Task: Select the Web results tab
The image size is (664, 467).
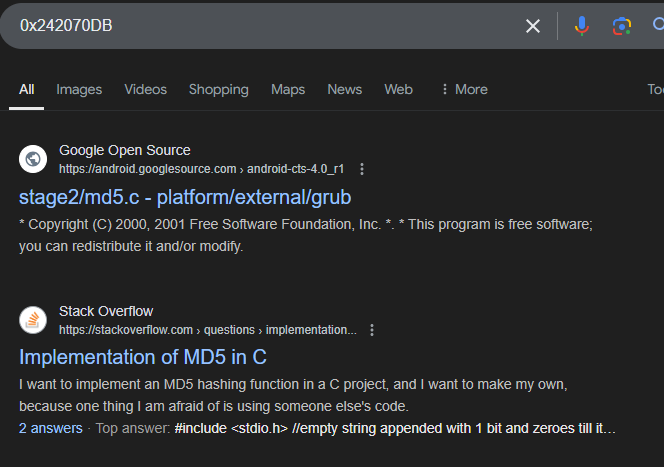Action: [x=398, y=89]
